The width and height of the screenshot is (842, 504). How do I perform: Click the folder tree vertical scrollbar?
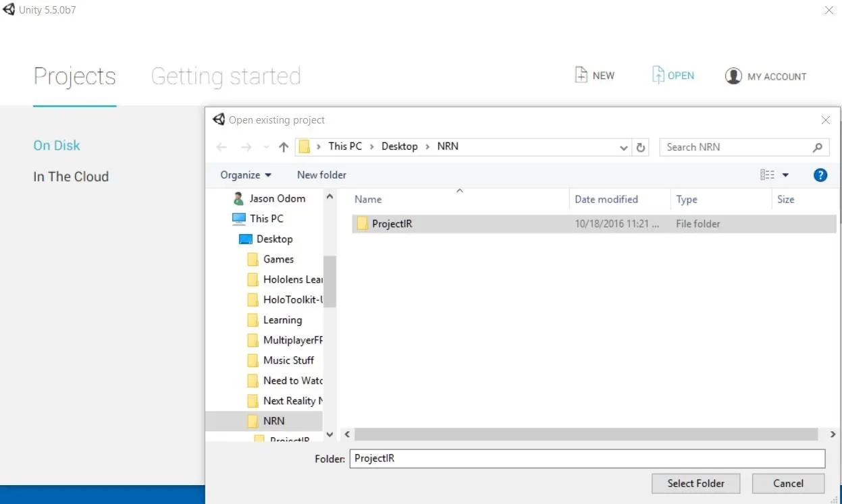330,281
